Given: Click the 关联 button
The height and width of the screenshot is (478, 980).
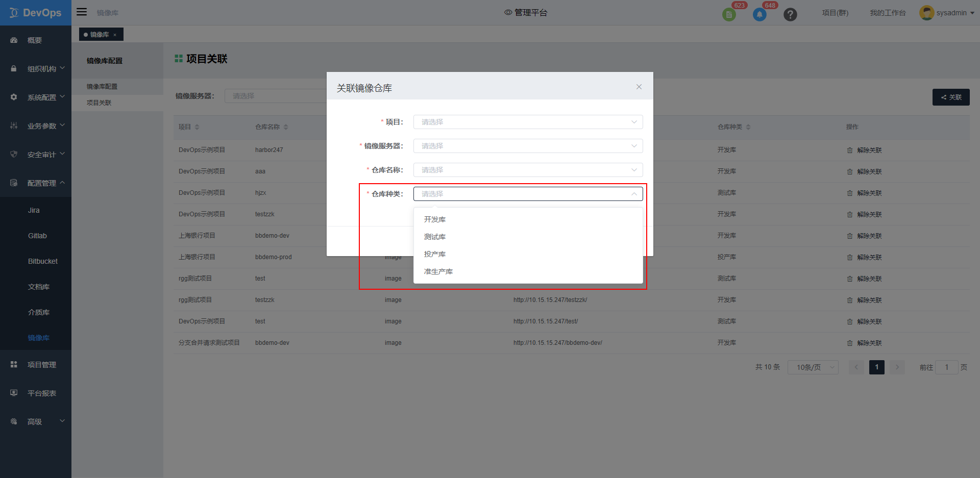Looking at the screenshot, I should [x=951, y=97].
